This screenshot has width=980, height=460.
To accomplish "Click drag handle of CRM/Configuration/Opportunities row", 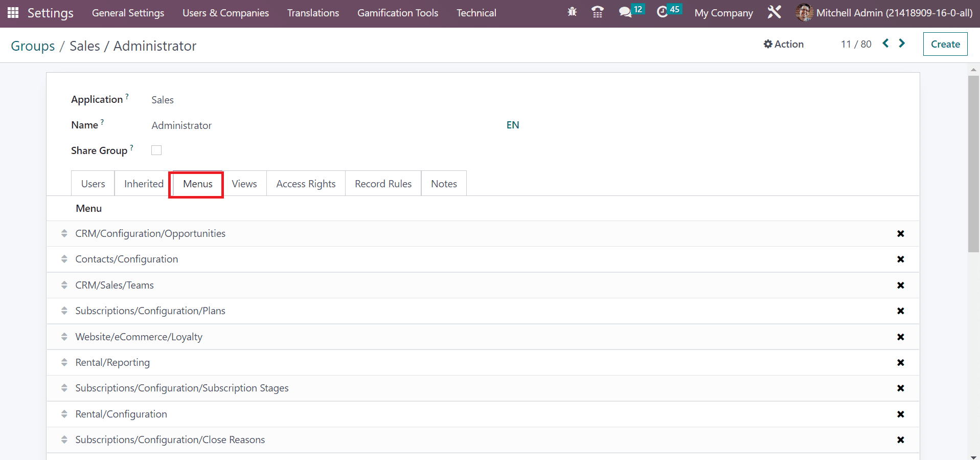I will point(64,233).
